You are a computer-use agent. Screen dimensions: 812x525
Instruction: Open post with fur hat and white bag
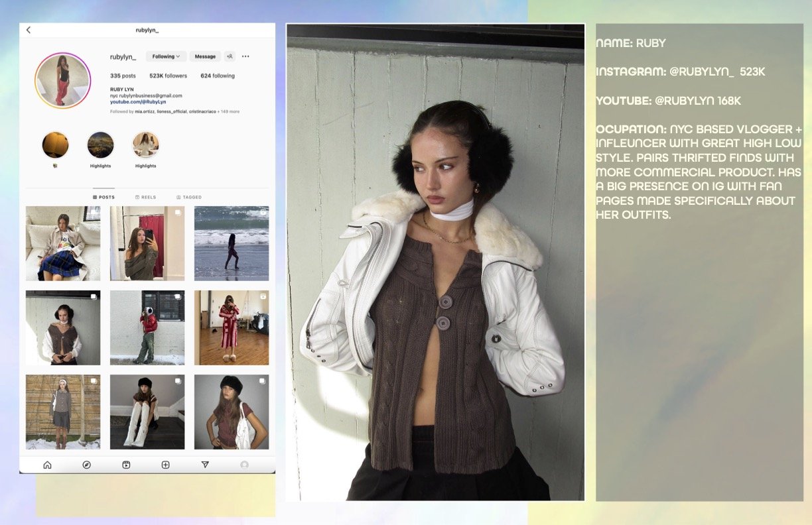pyautogui.click(x=232, y=412)
